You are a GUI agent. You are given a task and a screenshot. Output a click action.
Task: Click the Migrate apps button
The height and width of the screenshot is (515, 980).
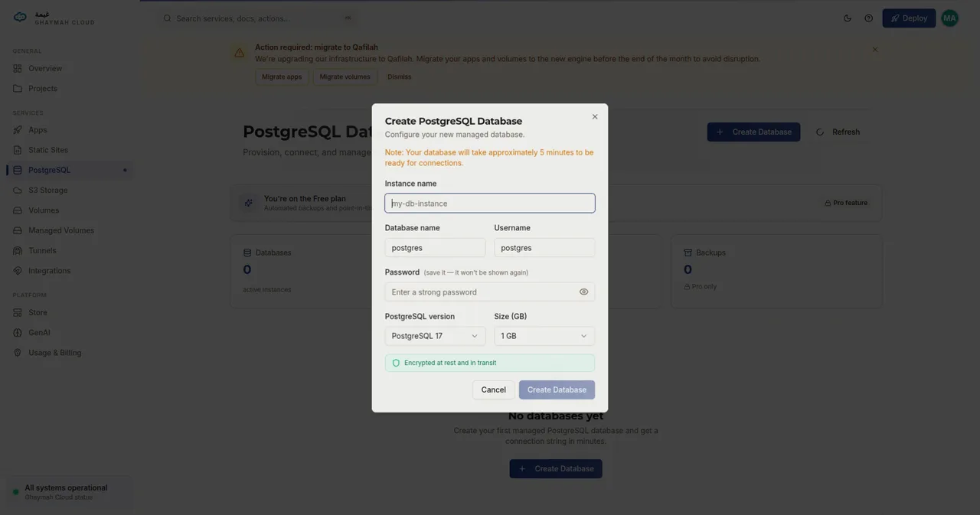[x=282, y=77]
